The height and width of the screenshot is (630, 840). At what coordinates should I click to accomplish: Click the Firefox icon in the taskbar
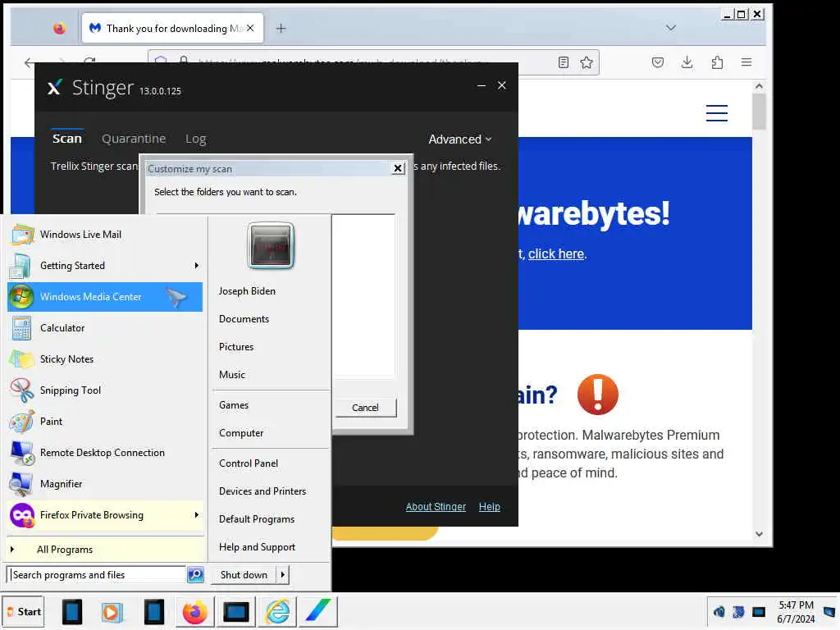[194, 612]
